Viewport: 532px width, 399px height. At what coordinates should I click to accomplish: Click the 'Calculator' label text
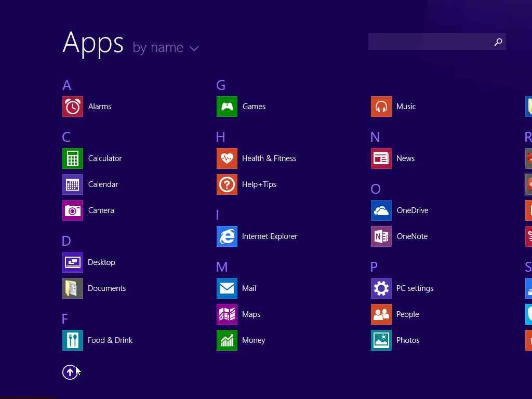point(105,158)
